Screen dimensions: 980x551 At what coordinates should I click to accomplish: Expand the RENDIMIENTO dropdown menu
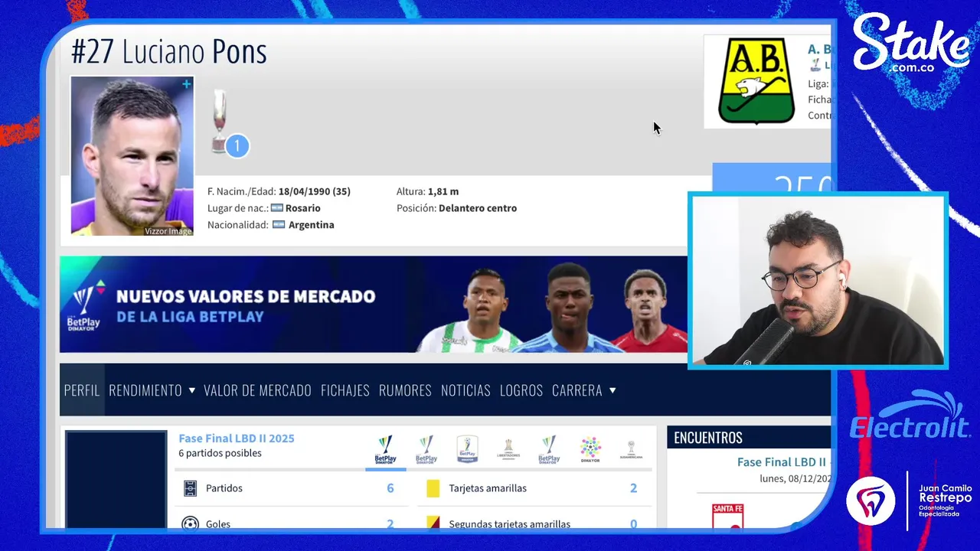(x=152, y=390)
